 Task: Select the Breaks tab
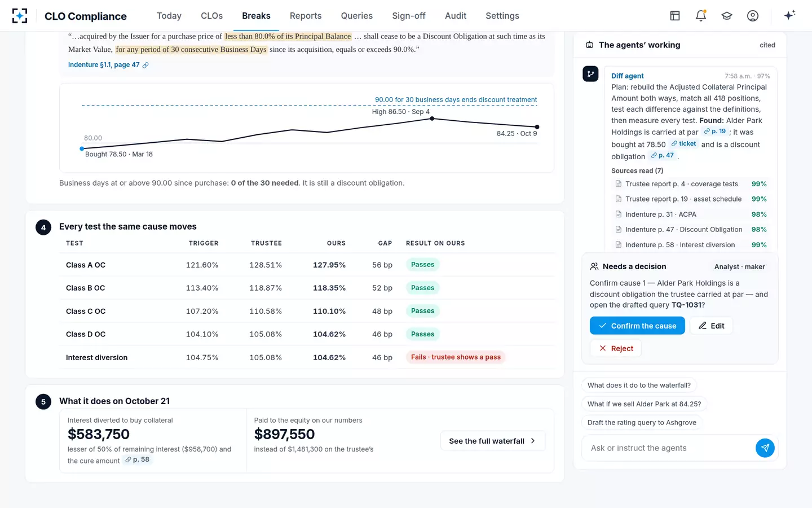256,16
